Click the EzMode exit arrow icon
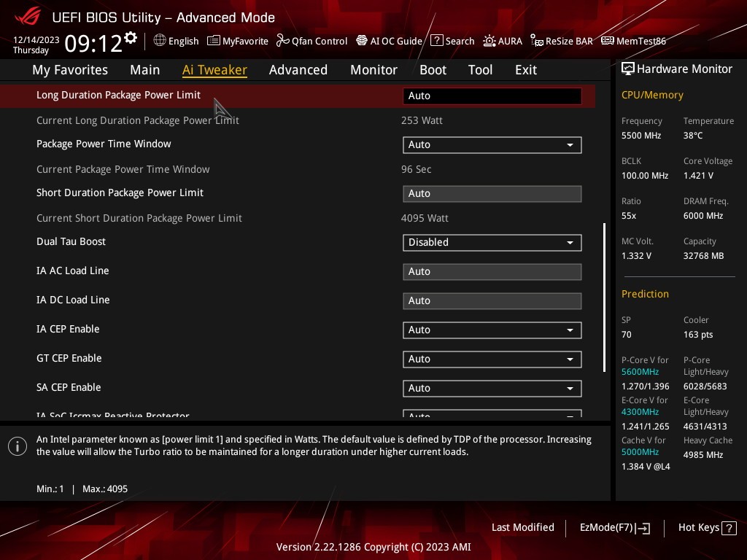Screen dimensions: 747x560 (643, 528)
